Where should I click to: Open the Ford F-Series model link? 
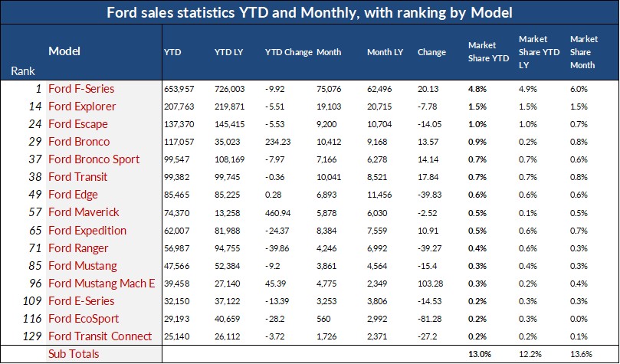[82, 88]
